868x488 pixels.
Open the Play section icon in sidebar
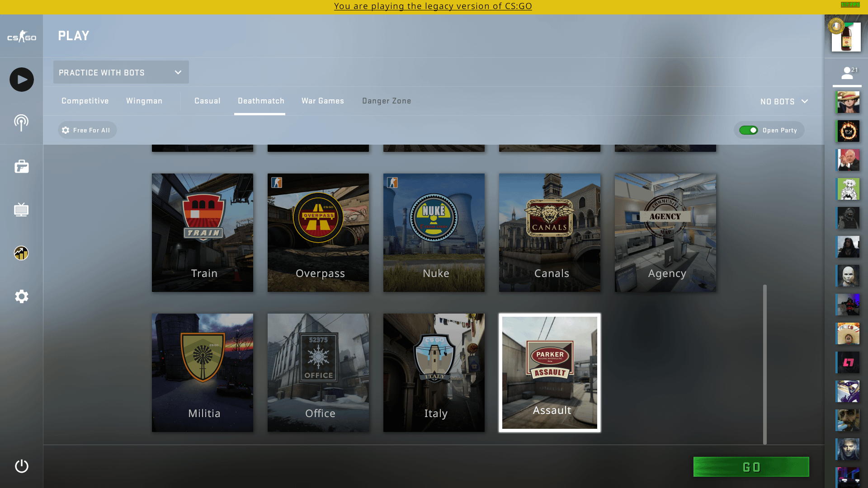coord(22,80)
